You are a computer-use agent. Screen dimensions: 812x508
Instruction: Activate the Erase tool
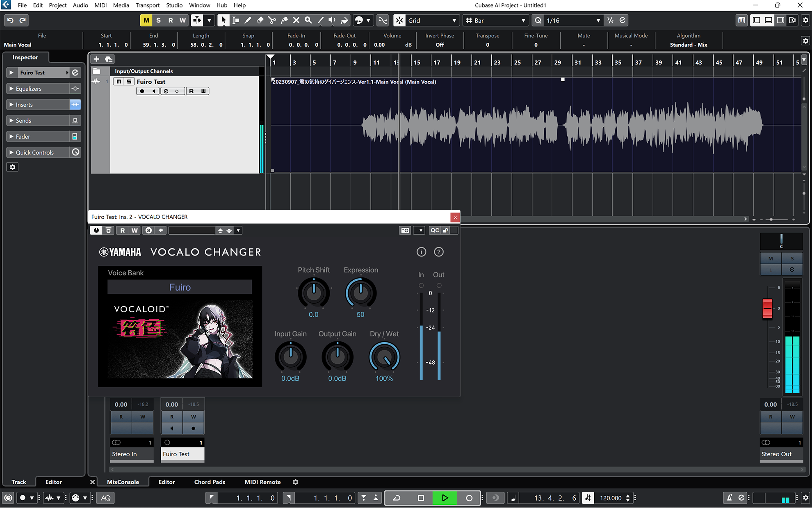[x=260, y=20]
